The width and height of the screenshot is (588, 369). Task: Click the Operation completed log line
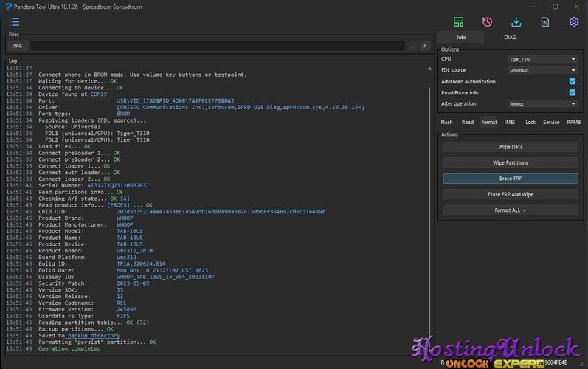[69, 349]
